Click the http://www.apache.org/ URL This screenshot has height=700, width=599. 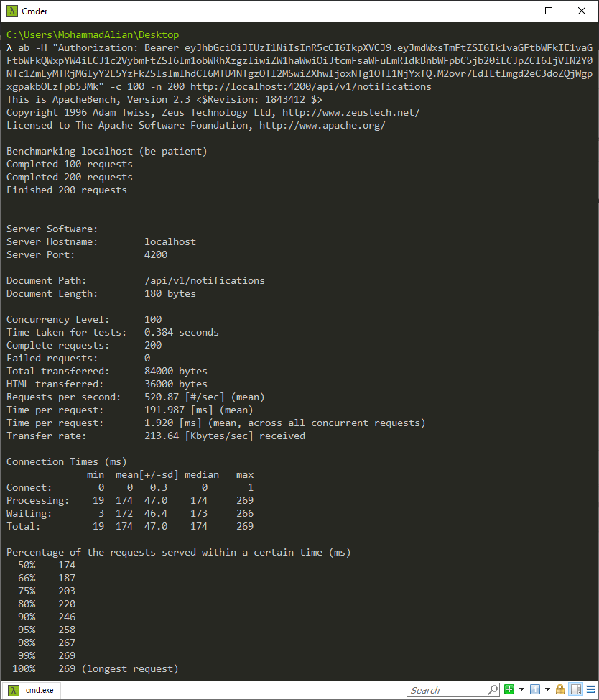coord(322,126)
